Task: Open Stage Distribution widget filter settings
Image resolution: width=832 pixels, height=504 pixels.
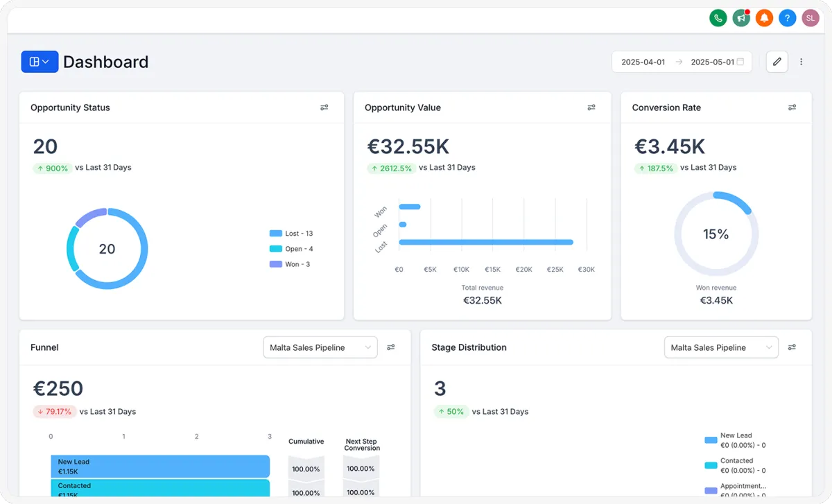Action: (x=792, y=347)
